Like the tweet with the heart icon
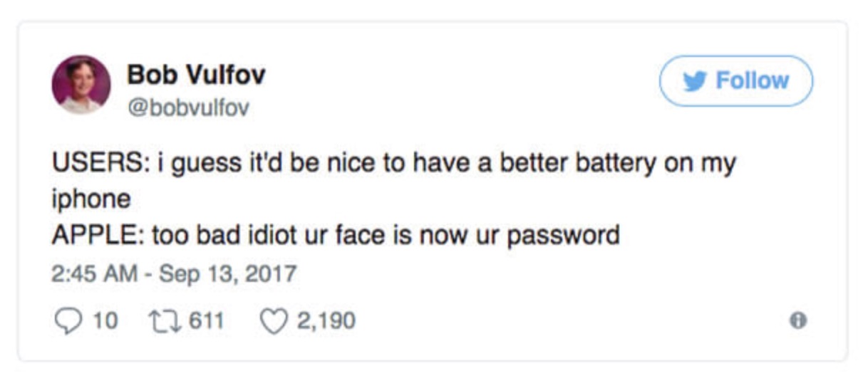 point(273,320)
